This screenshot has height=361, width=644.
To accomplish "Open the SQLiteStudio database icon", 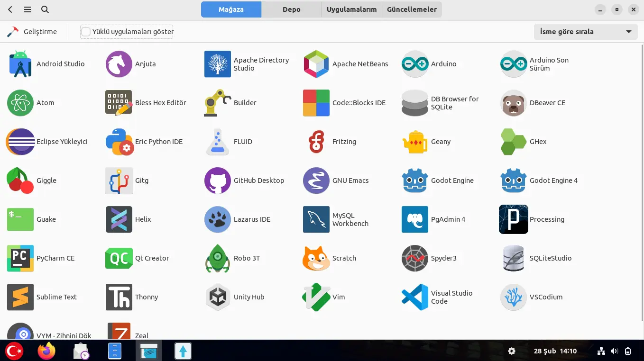I will click(x=514, y=258).
